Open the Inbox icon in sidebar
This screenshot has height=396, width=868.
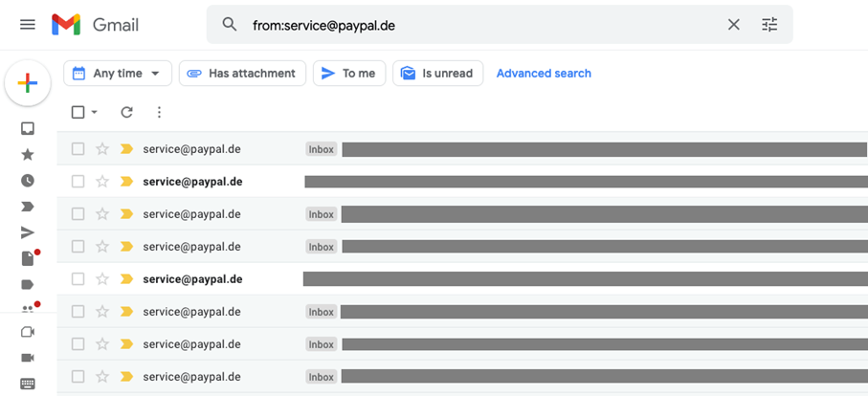click(28, 129)
